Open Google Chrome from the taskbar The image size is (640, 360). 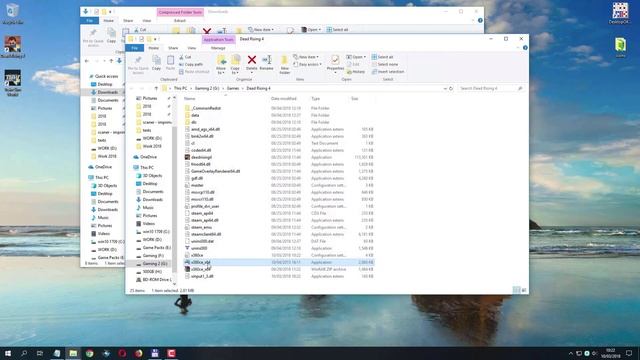(89, 353)
